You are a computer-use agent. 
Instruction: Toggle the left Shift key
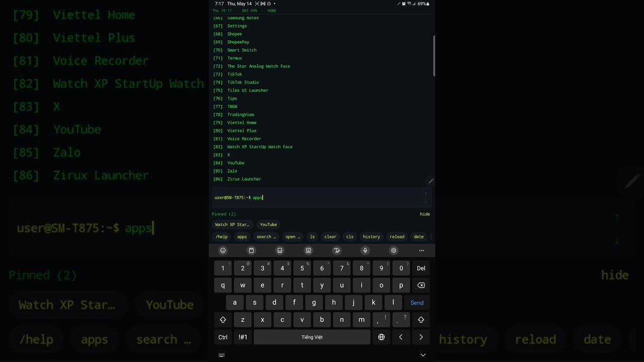click(223, 320)
